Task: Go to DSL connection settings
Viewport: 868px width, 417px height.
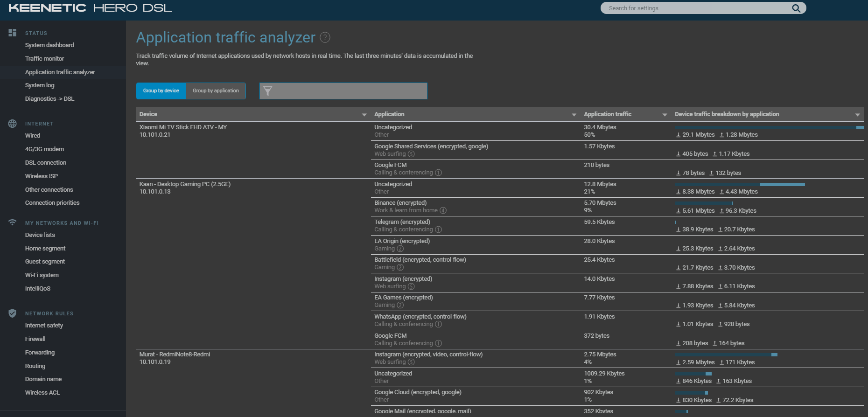Action: [46, 163]
